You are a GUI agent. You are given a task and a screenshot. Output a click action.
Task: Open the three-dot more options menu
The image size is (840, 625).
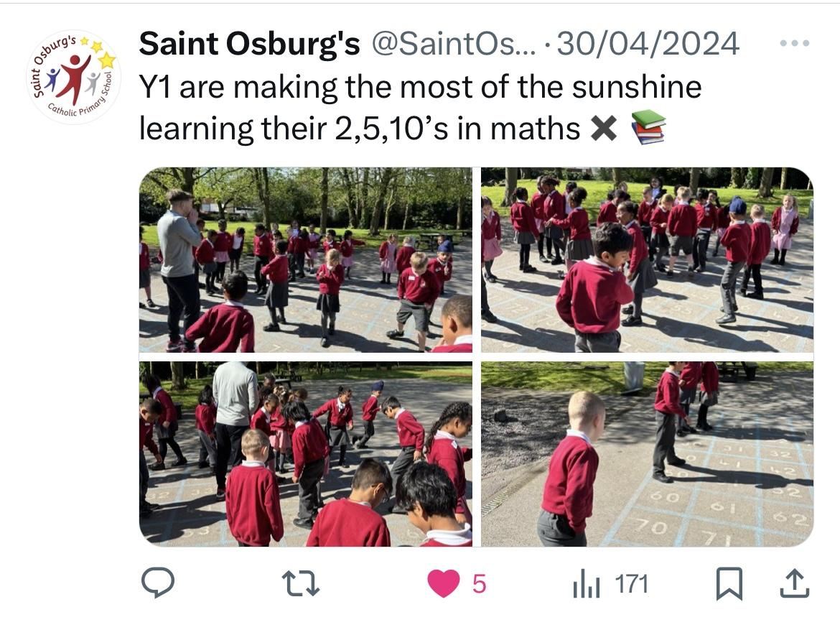coord(795,43)
